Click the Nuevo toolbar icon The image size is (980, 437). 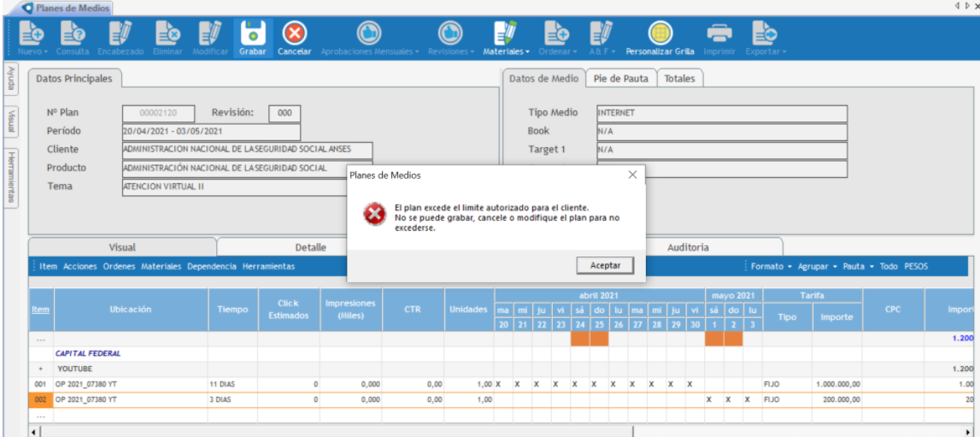pos(32,33)
